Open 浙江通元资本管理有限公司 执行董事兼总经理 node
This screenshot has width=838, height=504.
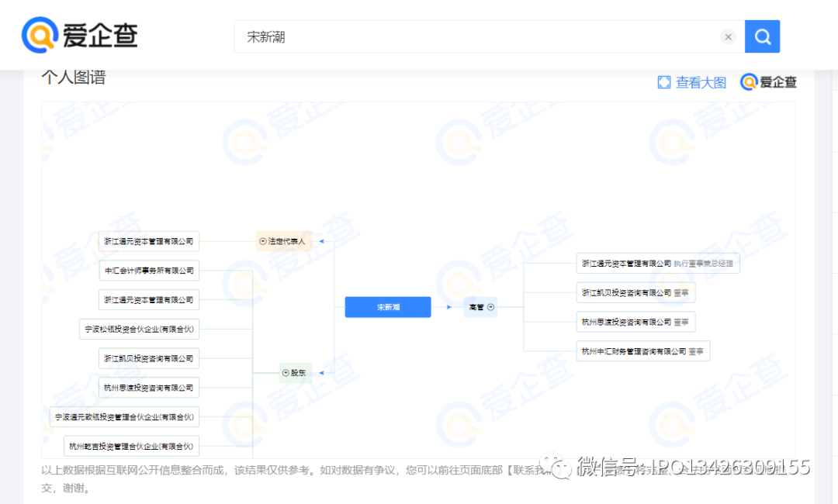(x=658, y=263)
